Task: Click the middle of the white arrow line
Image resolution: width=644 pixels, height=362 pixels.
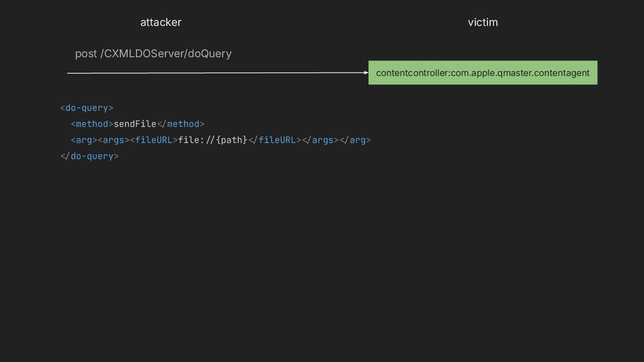Action: (217, 72)
